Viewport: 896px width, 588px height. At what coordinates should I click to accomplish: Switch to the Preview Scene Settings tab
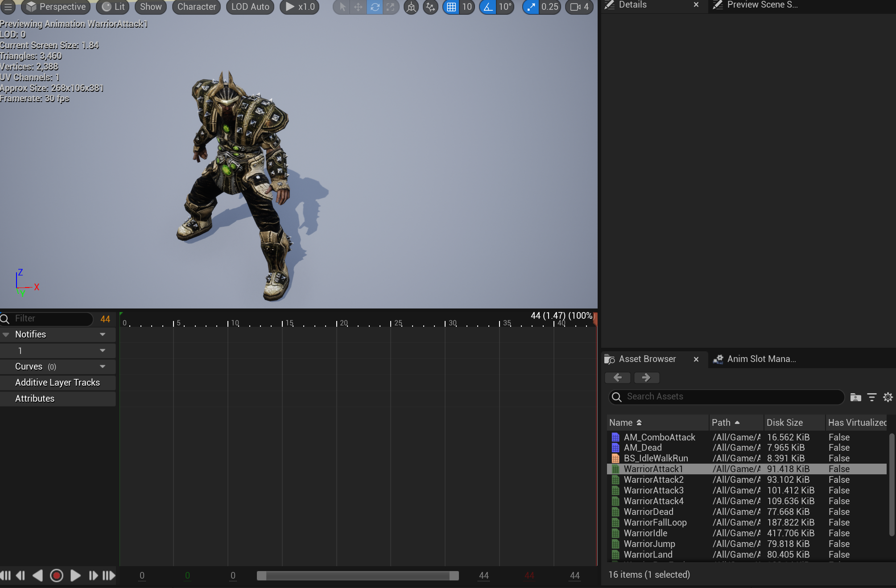coord(762,5)
